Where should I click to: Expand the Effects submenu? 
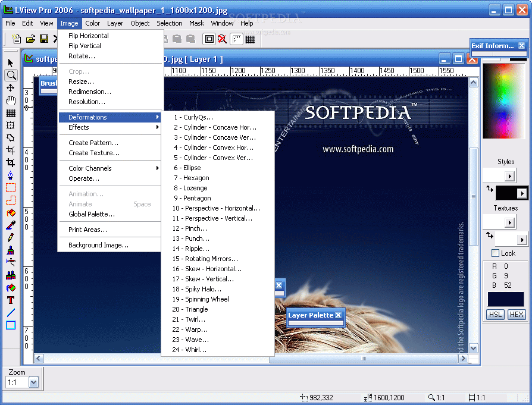click(109, 127)
